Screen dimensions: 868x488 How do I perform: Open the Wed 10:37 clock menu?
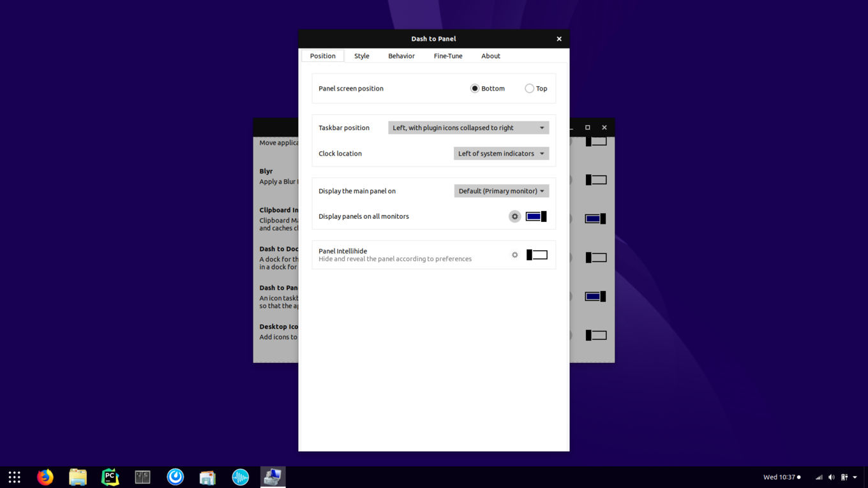(782, 477)
